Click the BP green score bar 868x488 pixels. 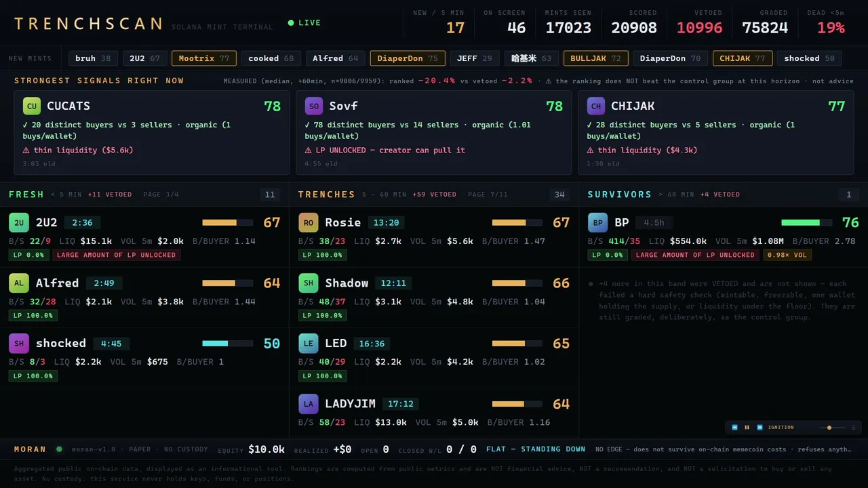point(807,222)
